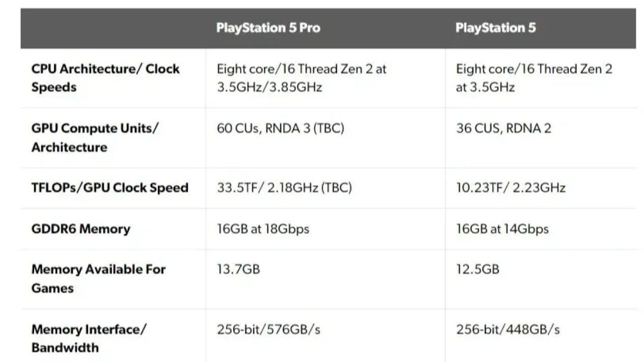The height and width of the screenshot is (362, 644).
Task: Select the 36 CUS, RDNA 2 cell
Action: (x=503, y=128)
